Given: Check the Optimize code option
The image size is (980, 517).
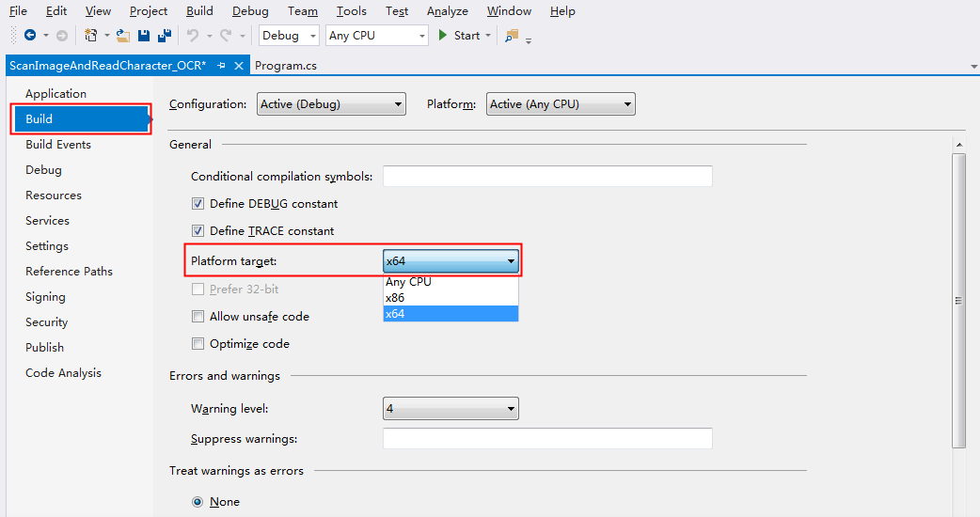Looking at the screenshot, I should (x=198, y=343).
